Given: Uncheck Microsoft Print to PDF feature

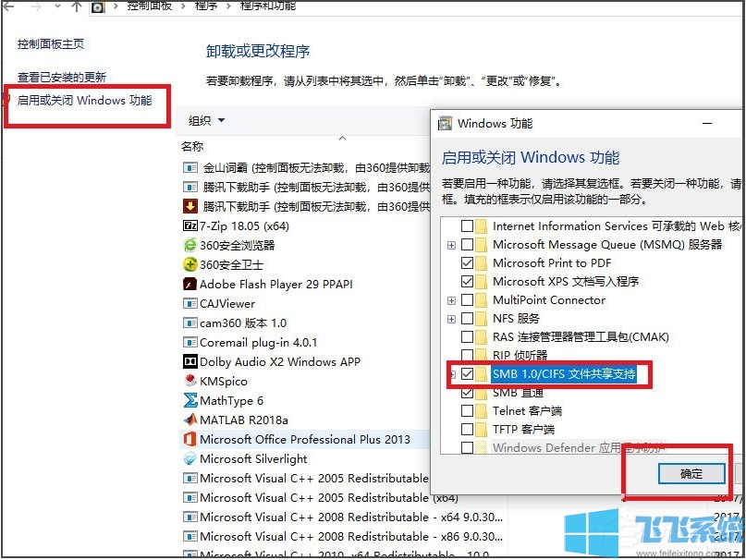Looking at the screenshot, I should tap(466, 262).
